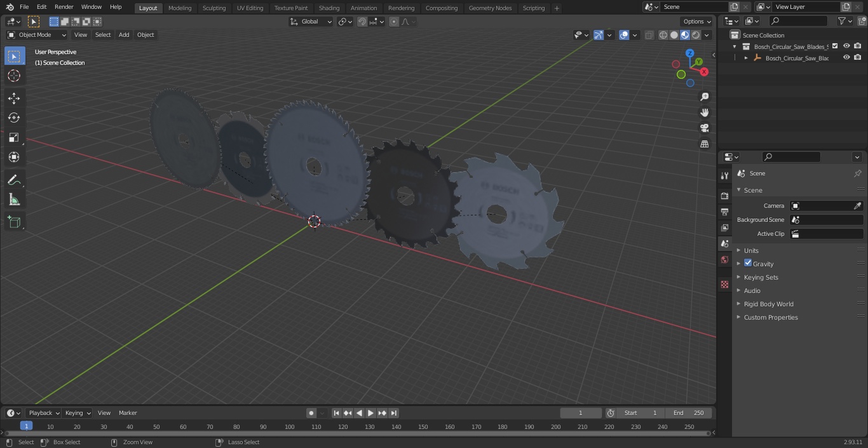Switch viewport to material preview shading
The image size is (868, 448).
click(684, 35)
